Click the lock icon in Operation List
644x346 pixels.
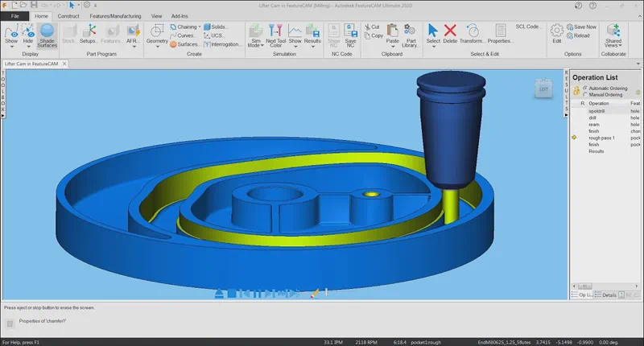click(x=576, y=91)
